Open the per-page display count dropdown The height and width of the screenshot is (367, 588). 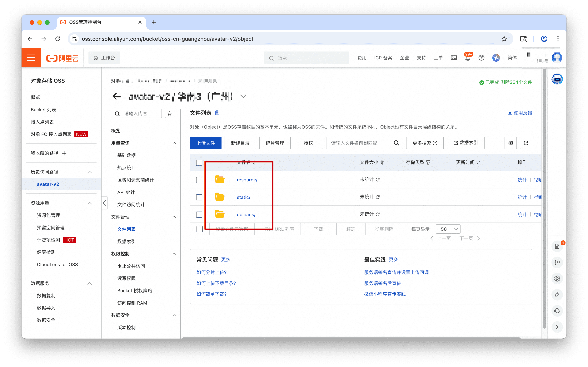(448, 229)
